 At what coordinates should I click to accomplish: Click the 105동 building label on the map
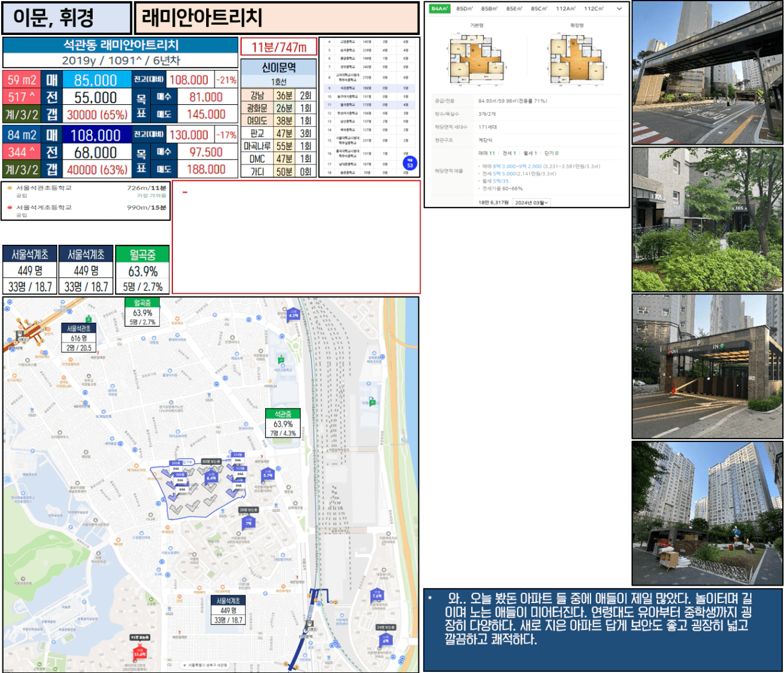click(175, 463)
